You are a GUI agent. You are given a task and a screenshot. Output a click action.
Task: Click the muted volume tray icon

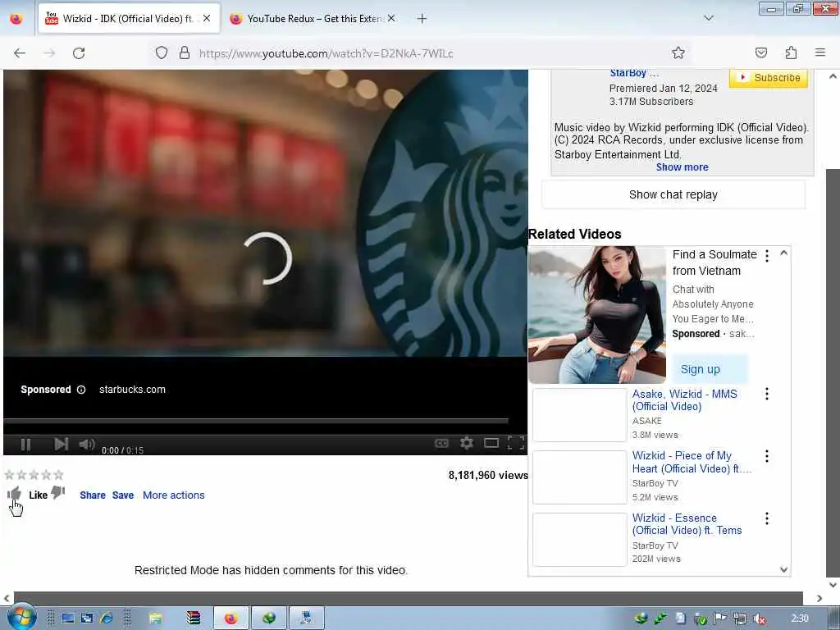click(x=759, y=619)
